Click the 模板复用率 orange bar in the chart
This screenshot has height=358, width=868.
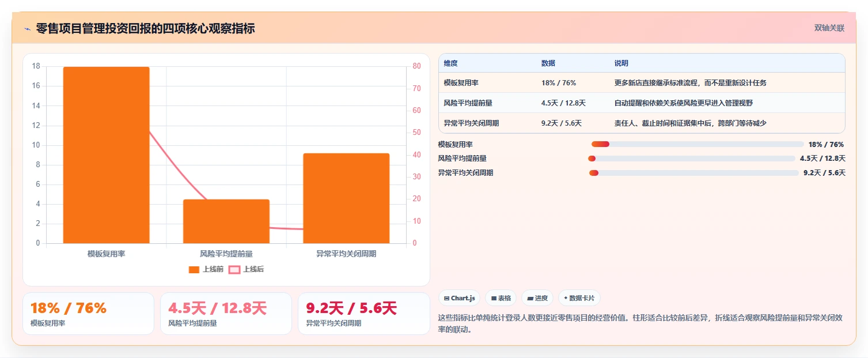click(x=107, y=155)
